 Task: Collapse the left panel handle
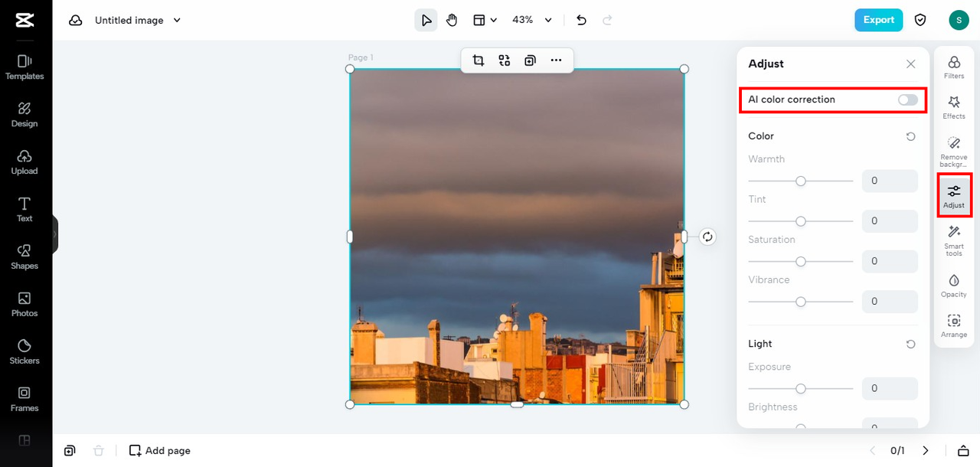[x=55, y=234]
